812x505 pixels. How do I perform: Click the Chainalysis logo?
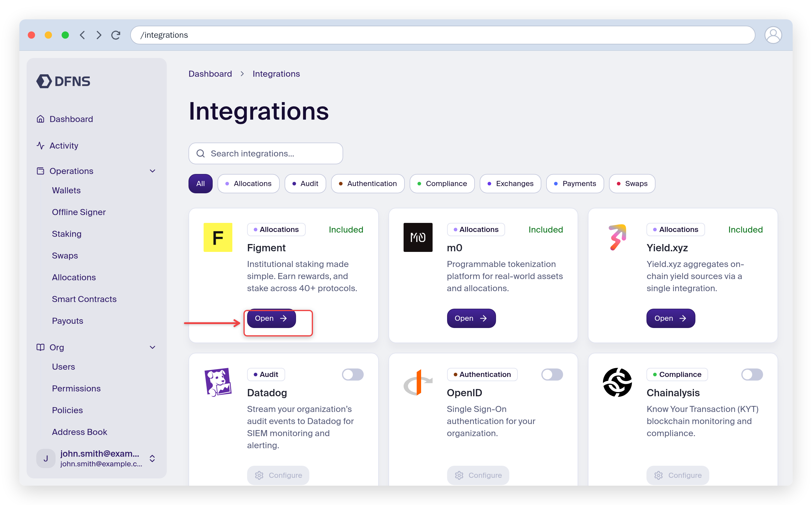coord(617,382)
